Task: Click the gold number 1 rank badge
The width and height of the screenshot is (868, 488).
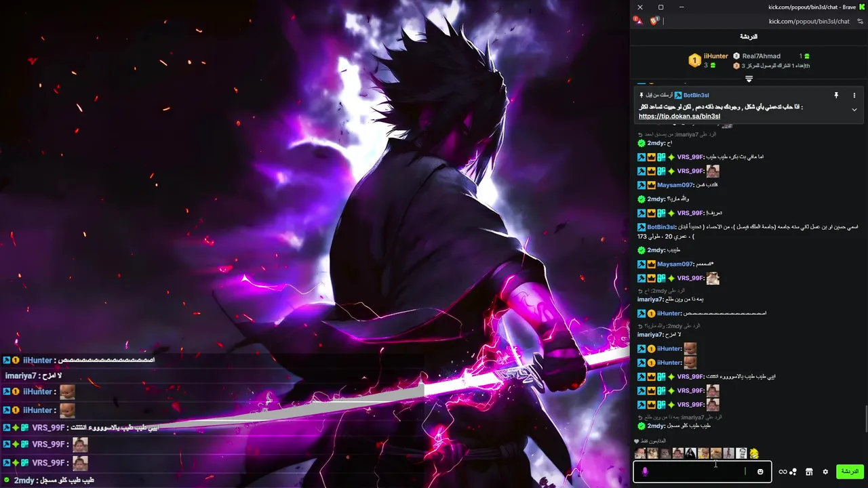Action: tap(694, 61)
